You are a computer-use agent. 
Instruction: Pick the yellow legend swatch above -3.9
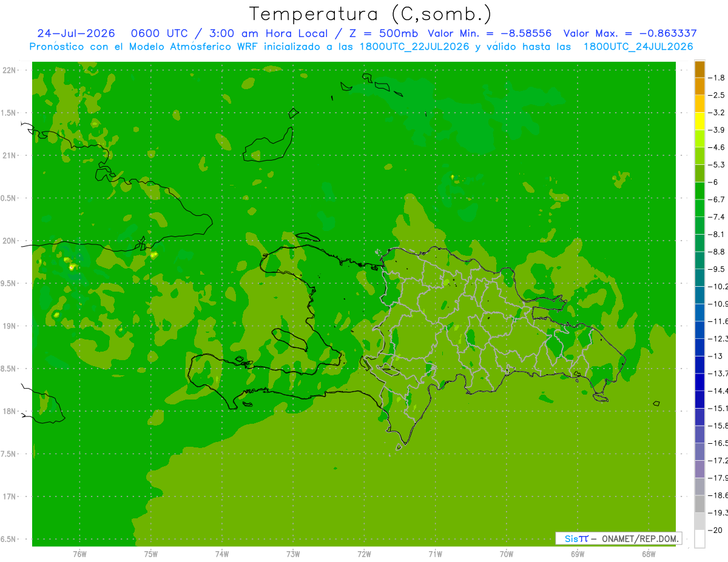[699, 121]
